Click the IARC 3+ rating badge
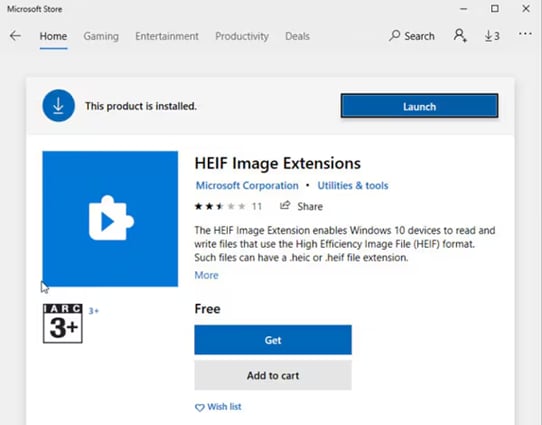 [63, 323]
